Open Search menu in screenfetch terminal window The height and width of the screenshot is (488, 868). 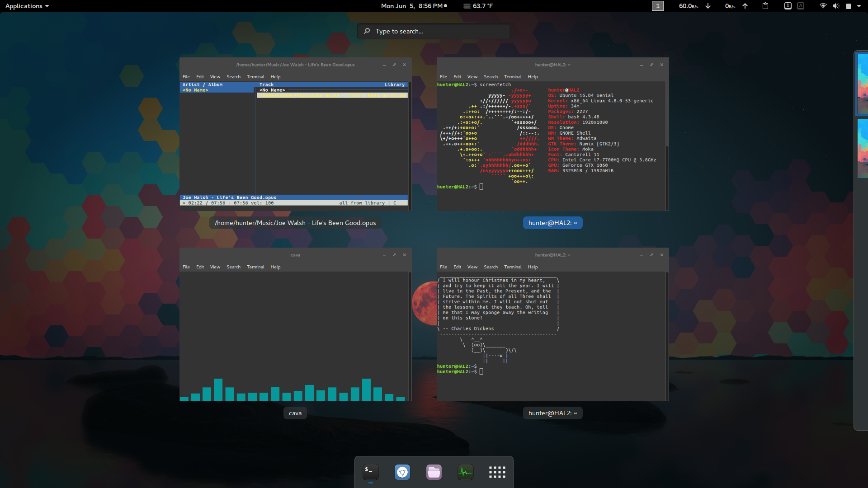[491, 77]
